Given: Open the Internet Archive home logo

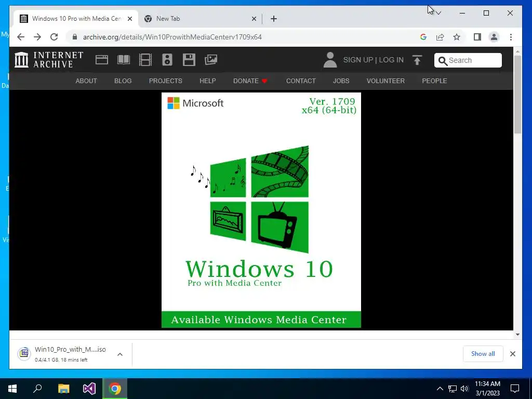Looking at the screenshot, I should point(49,60).
